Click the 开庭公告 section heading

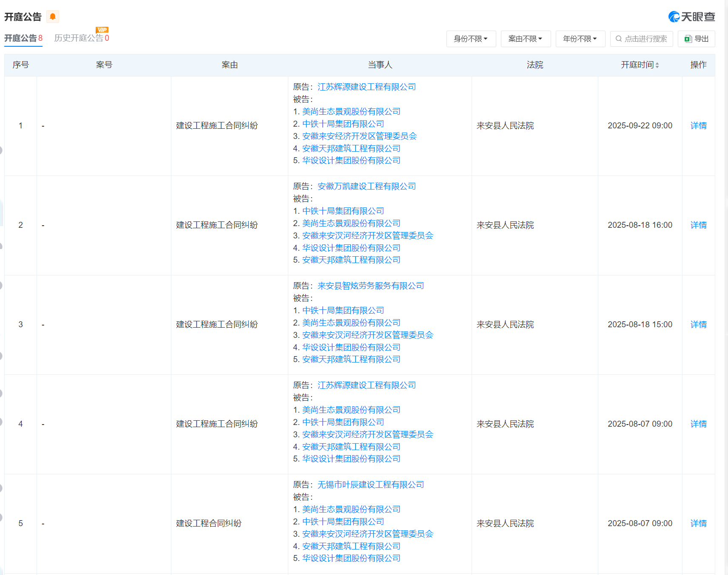coord(23,17)
